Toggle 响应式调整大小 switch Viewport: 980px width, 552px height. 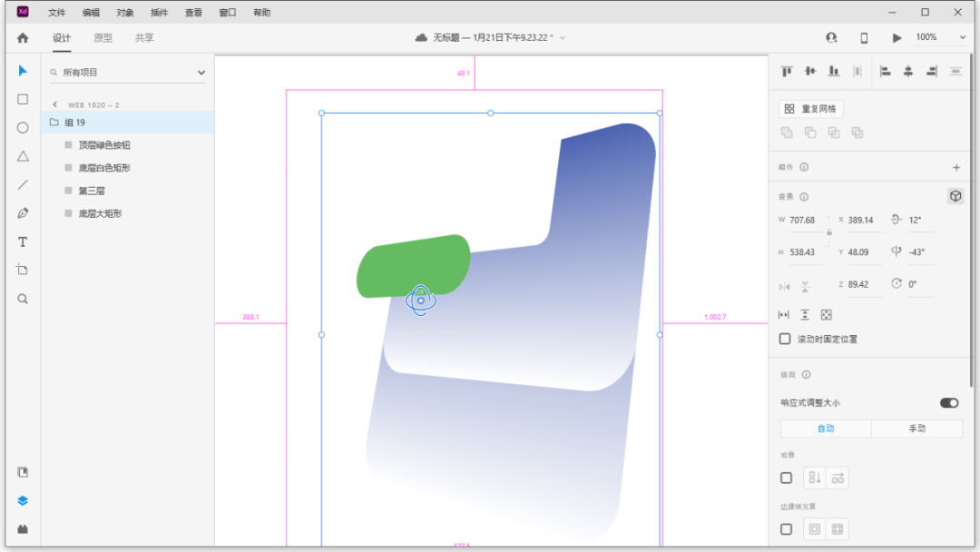click(948, 402)
